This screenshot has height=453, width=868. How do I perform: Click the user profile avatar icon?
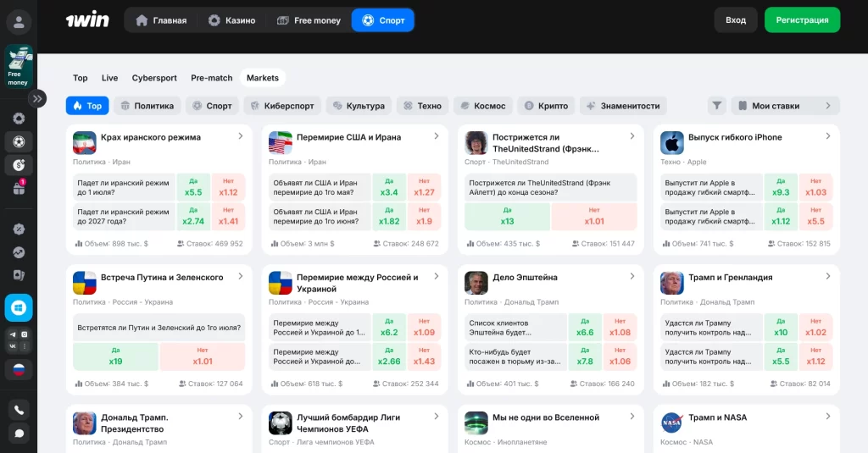pyautogui.click(x=18, y=22)
